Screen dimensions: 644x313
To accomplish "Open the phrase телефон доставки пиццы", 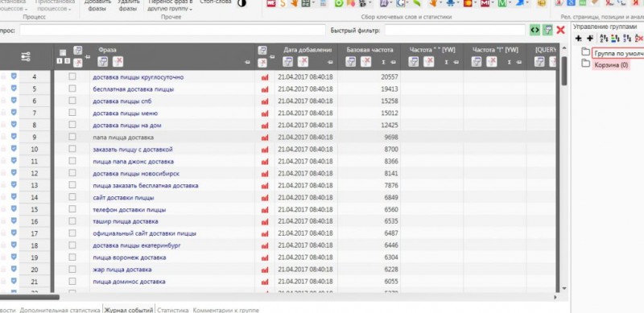I will 130,209.
